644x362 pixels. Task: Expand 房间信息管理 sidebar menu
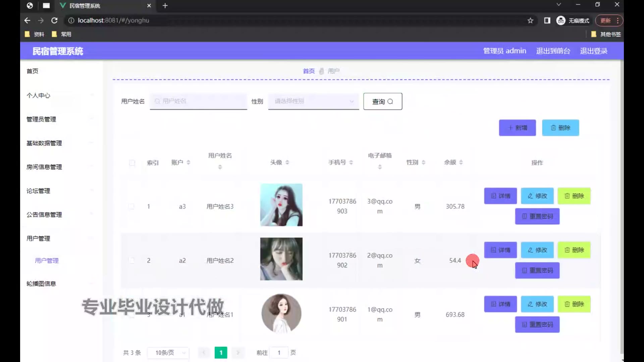[x=44, y=167]
